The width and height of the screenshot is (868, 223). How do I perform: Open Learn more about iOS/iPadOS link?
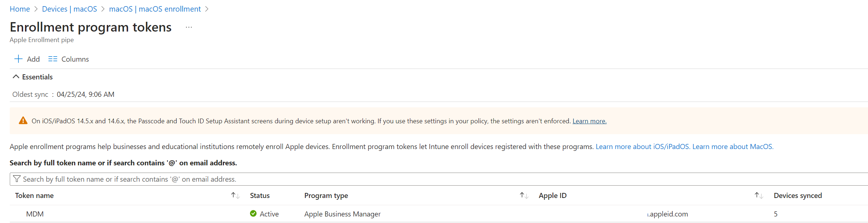[643, 146]
